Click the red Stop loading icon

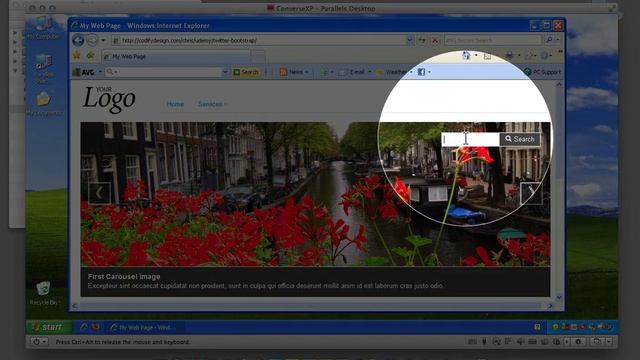pos(435,40)
